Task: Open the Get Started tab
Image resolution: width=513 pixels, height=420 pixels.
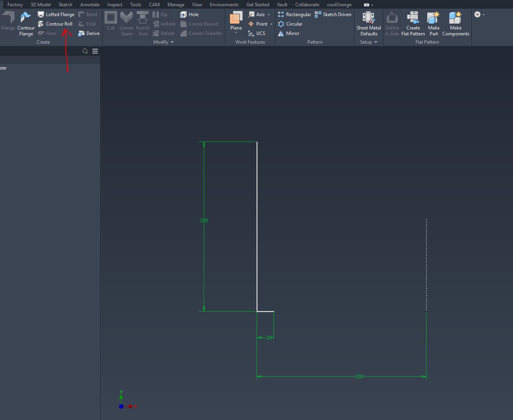Action: [257, 5]
